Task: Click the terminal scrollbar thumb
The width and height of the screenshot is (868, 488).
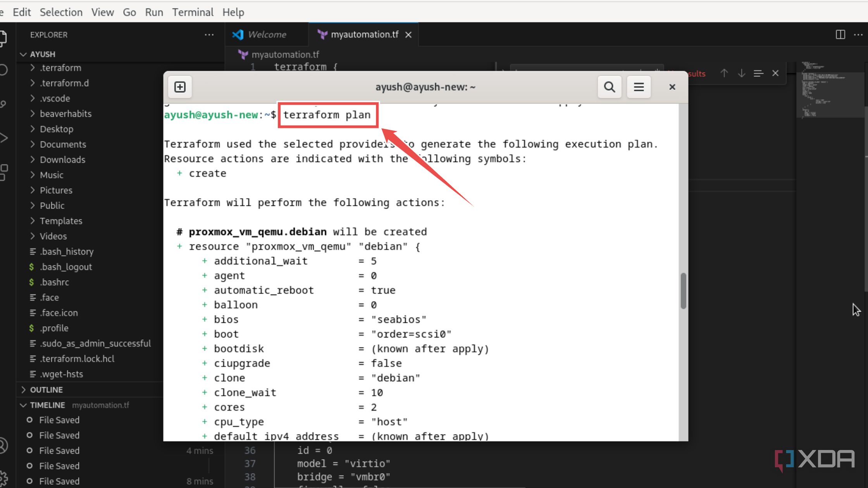Action: pos(683,290)
